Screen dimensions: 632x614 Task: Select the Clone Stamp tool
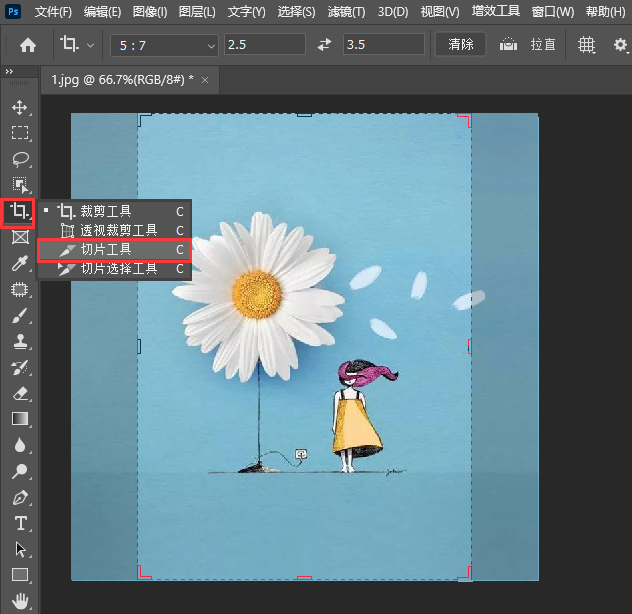coord(19,342)
